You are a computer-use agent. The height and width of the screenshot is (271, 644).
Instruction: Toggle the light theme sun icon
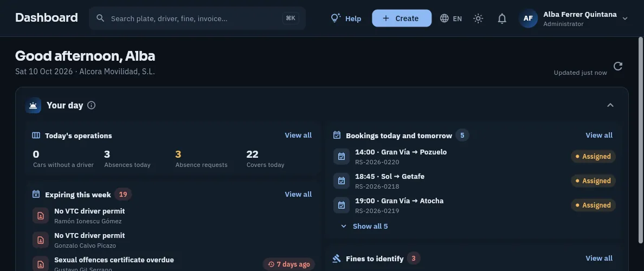pos(478,18)
